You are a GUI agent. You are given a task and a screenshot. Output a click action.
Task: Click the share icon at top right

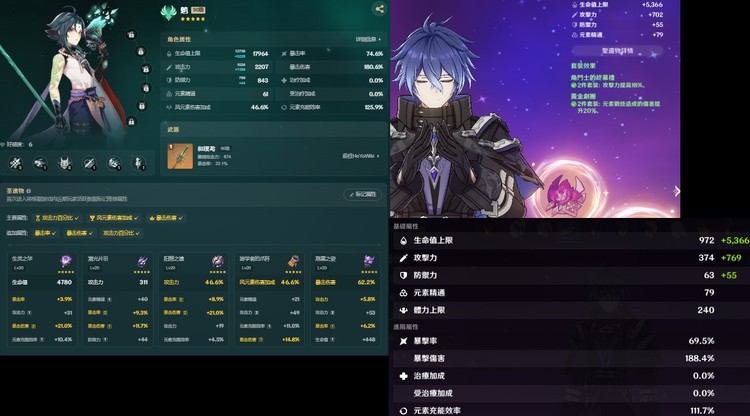coord(379,9)
